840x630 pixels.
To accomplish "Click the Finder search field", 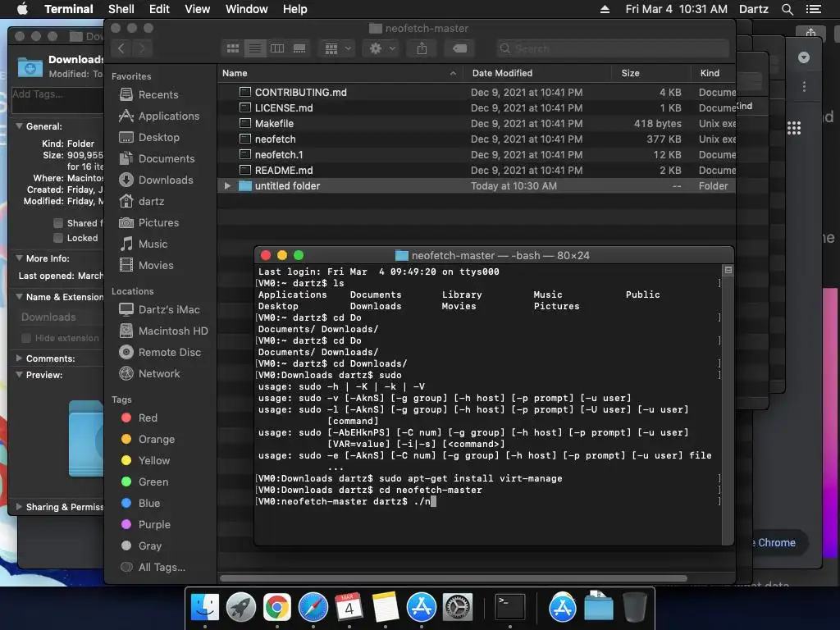I will point(612,48).
